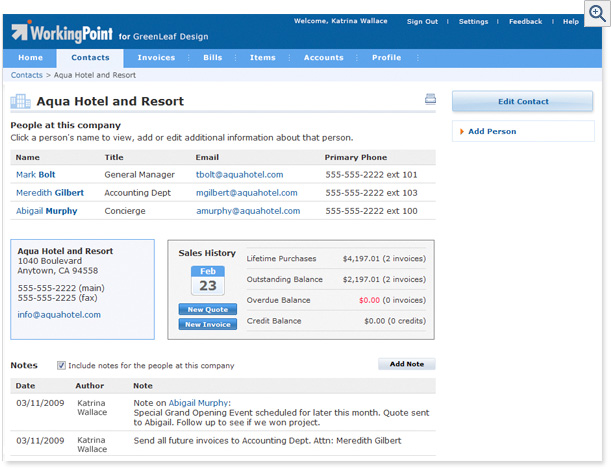Click the Lifetime Purchases label
This screenshot has width=611, height=469.
pos(281,259)
